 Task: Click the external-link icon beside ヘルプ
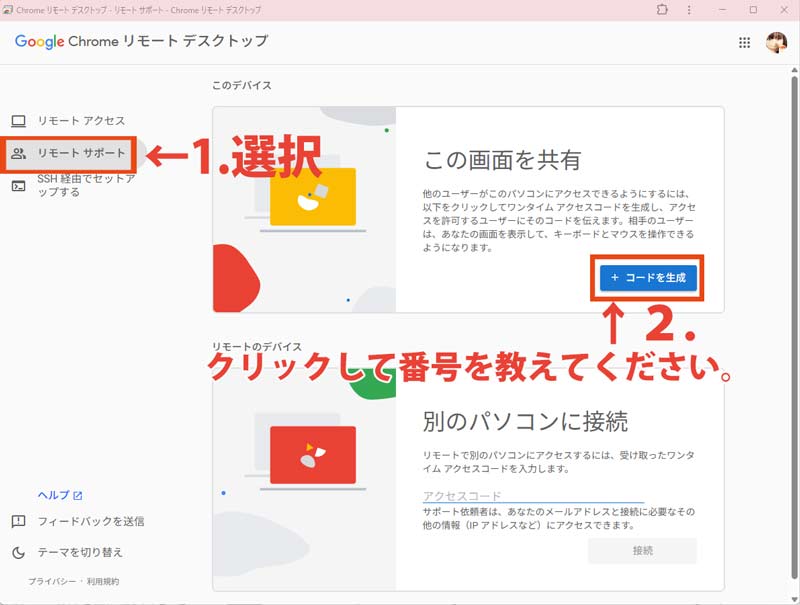click(x=78, y=495)
